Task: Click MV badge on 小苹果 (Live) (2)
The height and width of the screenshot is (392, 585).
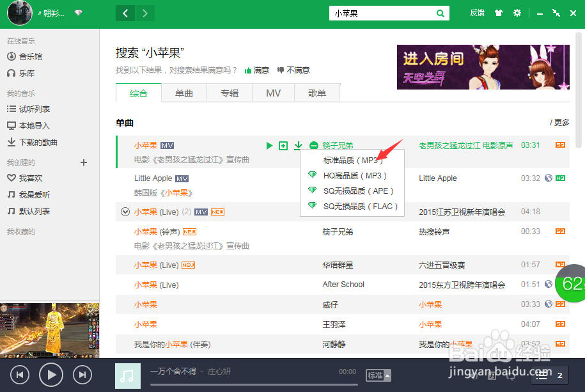Action: (x=201, y=212)
